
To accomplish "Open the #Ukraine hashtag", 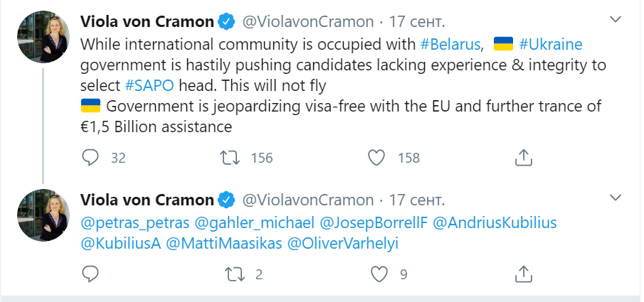I will [551, 44].
